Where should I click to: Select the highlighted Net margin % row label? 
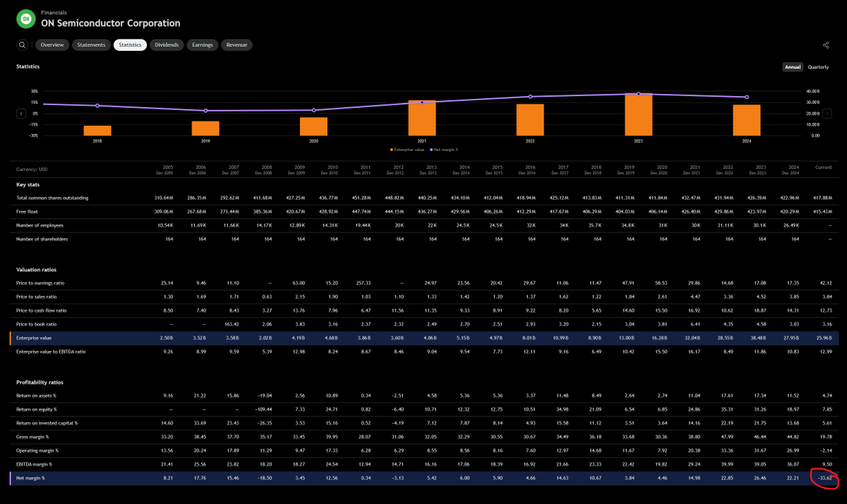tap(31, 478)
